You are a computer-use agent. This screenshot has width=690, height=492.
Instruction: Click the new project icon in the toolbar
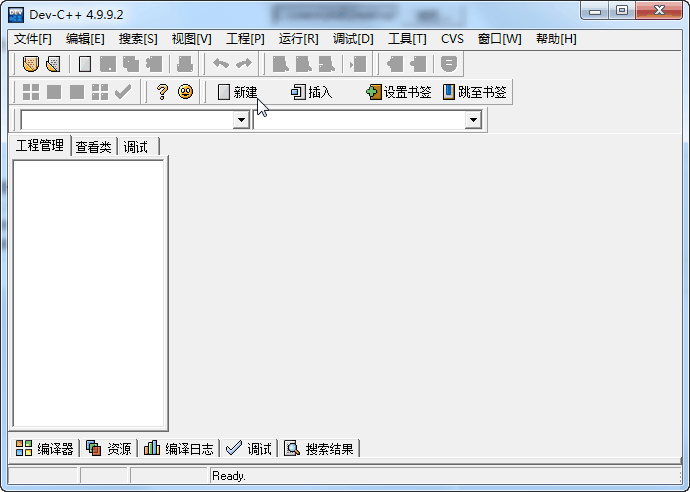click(30, 64)
